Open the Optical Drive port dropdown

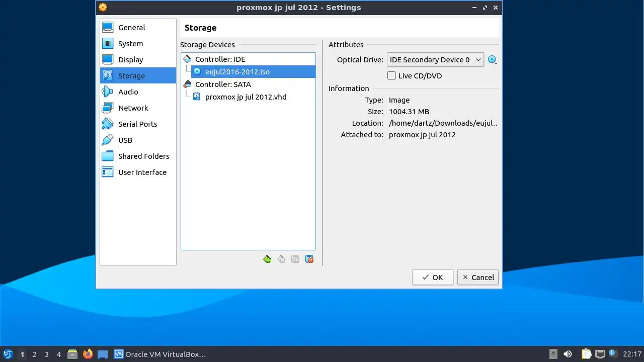(435, 60)
